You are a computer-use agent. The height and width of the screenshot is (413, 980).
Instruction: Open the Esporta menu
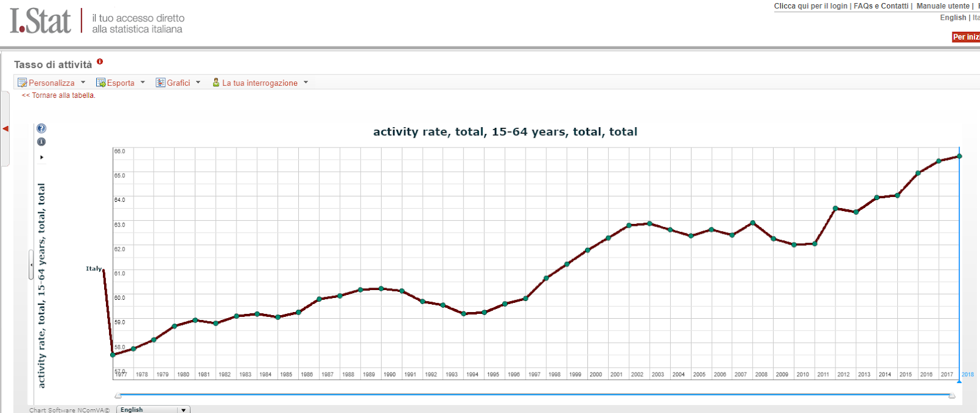pos(121,83)
